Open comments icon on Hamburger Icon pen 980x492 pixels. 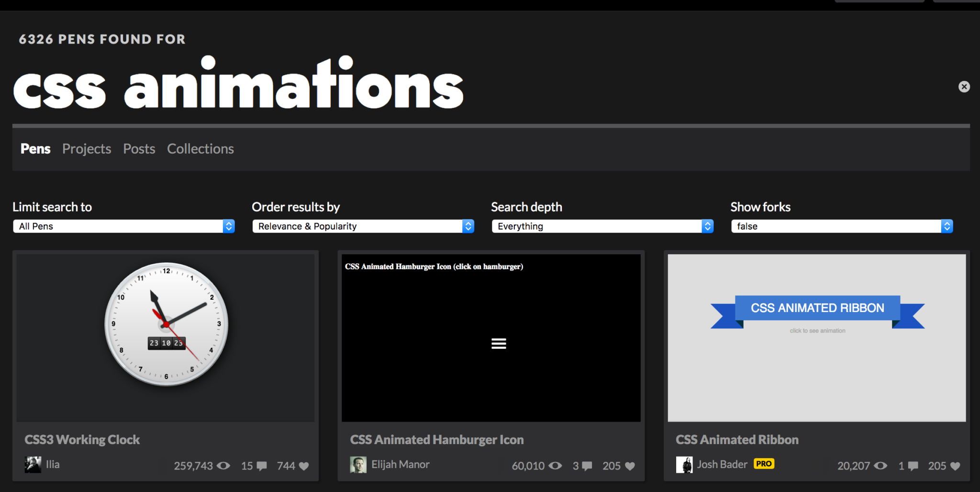point(587,466)
